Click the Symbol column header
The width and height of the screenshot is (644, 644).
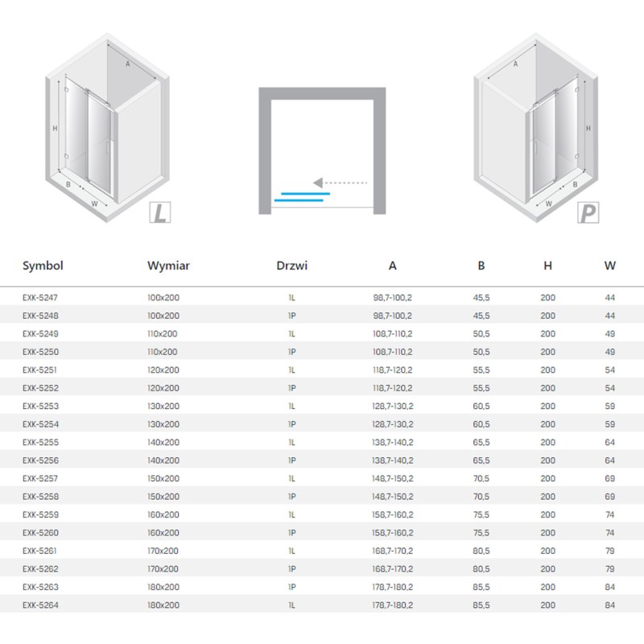click(43, 266)
